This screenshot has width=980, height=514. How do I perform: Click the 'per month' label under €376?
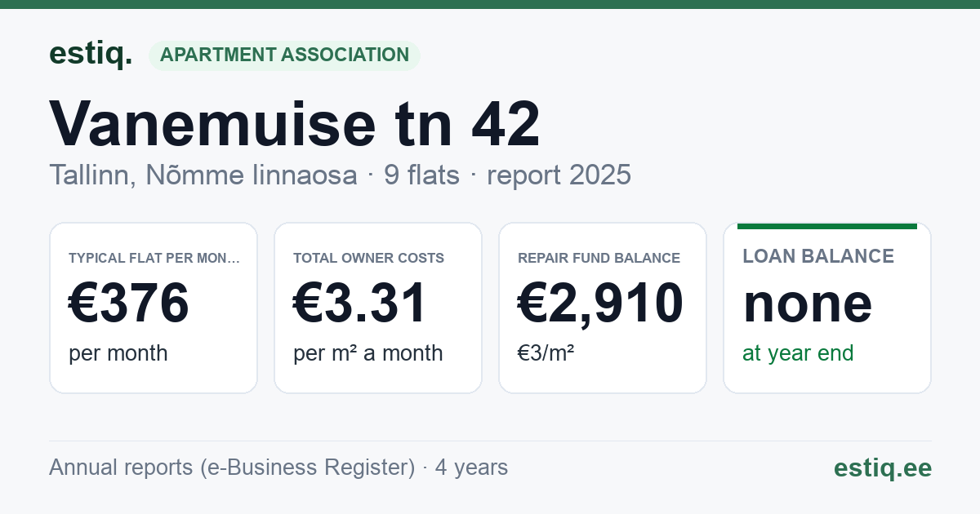click(118, 353)
